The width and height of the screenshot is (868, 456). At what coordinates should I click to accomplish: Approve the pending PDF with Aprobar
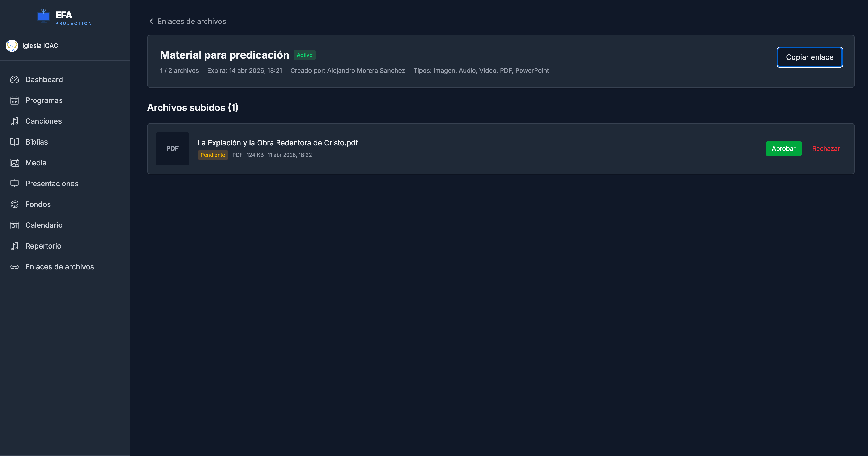coord(784,149)
